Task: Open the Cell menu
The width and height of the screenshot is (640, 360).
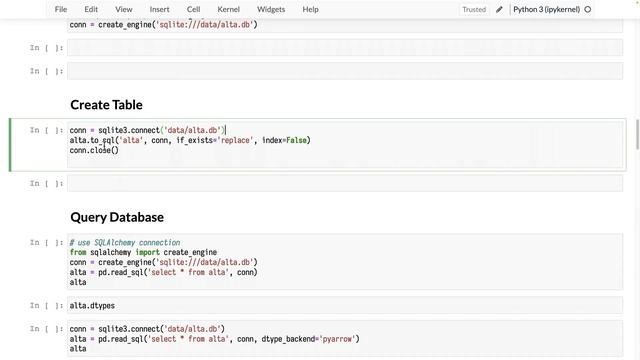Action: pos(193,9)
